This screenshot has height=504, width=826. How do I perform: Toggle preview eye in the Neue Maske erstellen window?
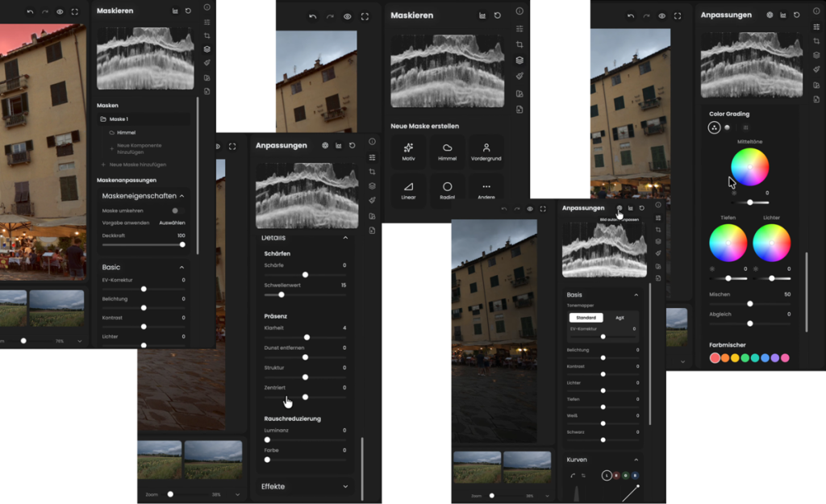tap(347, 17)
